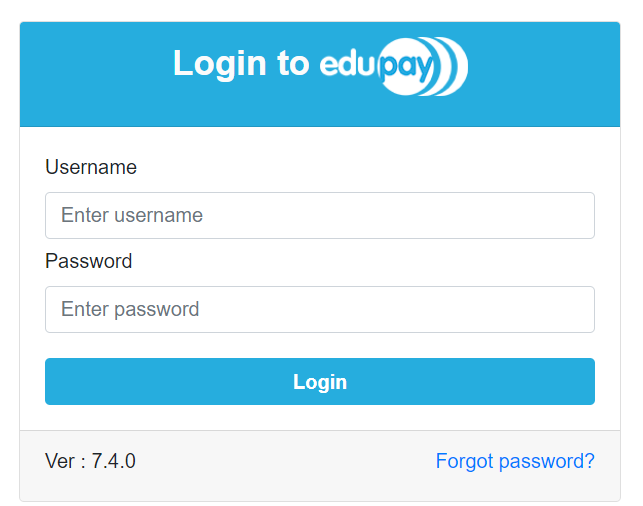Open the Forgot password? link
The width and height of the screenshot is (643, 506).
[x=515, y=461]
